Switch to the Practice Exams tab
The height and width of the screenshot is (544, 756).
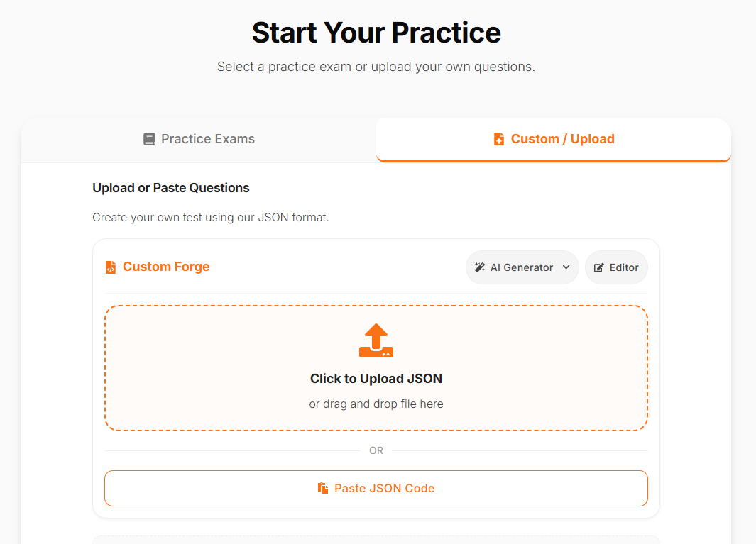point(199,139)
